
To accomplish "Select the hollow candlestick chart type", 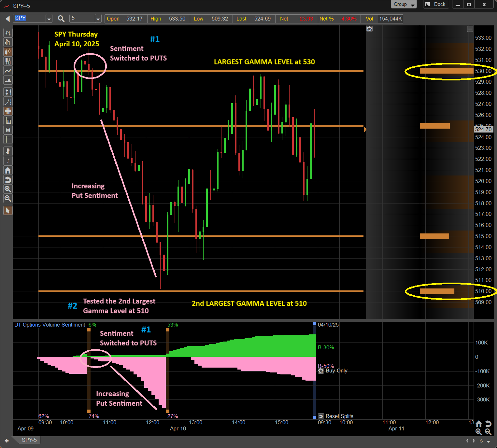I will pyautogui.click(x=8, y=61).
